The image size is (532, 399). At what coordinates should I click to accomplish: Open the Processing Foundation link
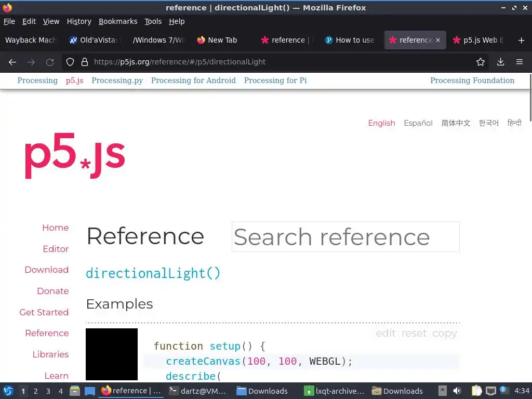pyautogui.click(x=472, y=81)
